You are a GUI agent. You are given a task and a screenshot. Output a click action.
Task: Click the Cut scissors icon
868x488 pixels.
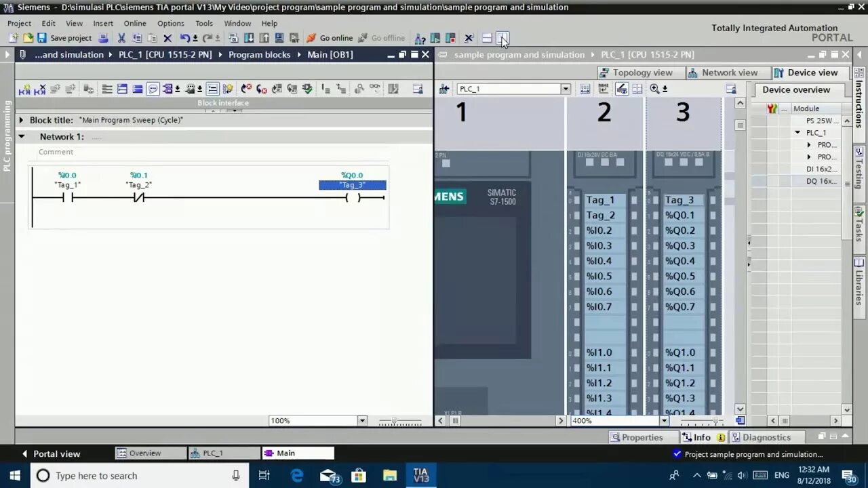click(x=121, y=39)
